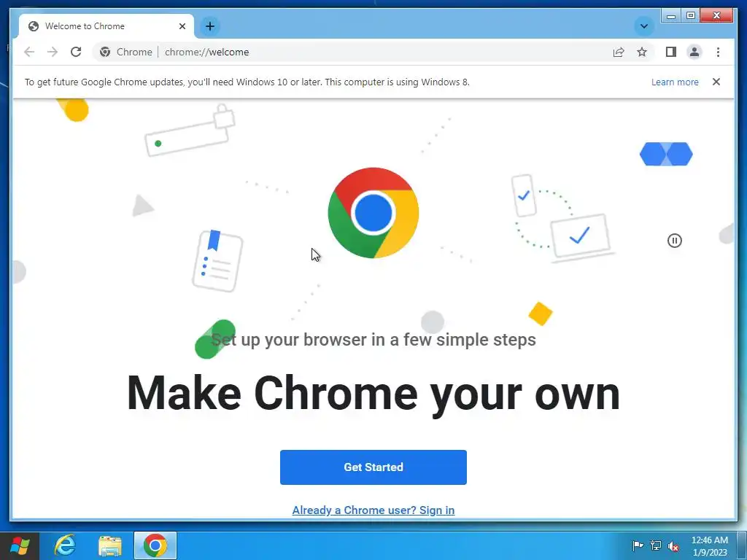Click the Get Started button
The width and height of the screenshot is (747, 560).
373,467
